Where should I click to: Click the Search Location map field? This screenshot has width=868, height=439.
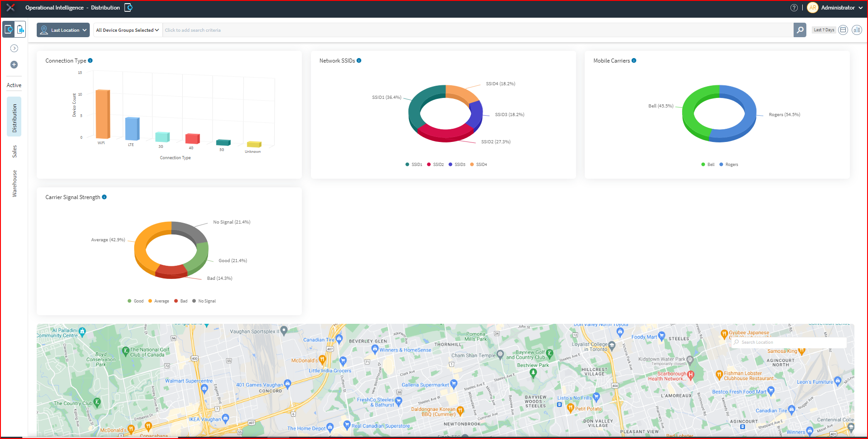click(x=789, y=342)
